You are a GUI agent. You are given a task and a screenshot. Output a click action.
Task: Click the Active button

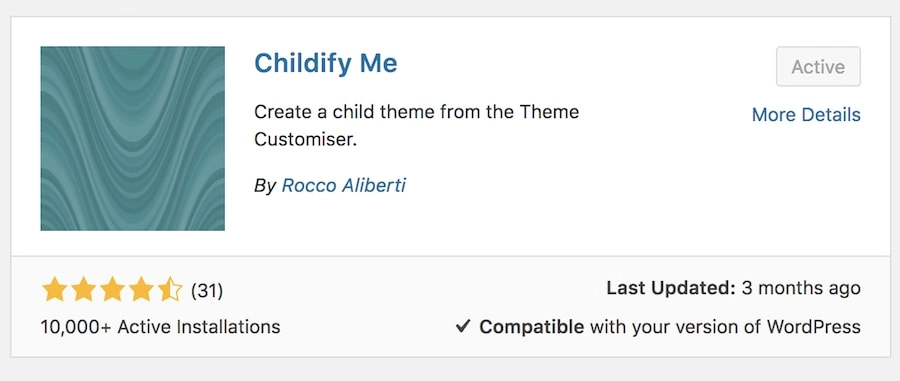(x=818, y=67)
